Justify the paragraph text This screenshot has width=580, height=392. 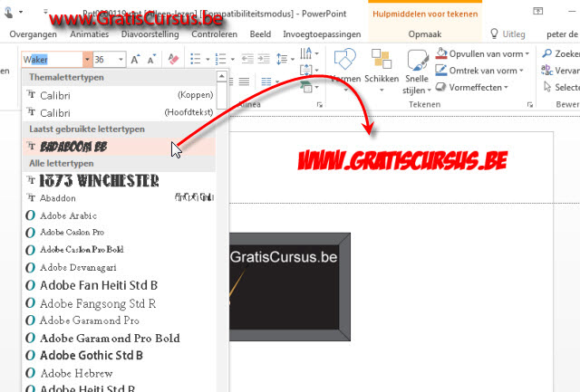[244, 81]
